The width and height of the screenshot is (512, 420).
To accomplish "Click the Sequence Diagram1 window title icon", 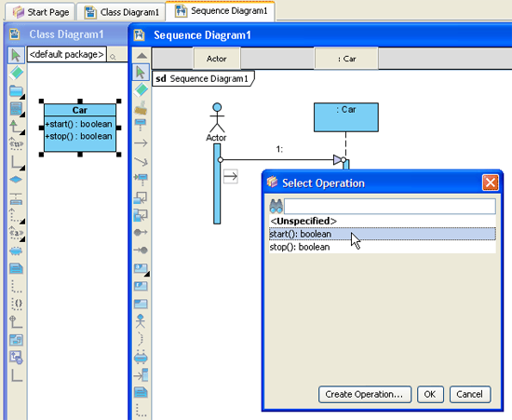I will 140,35.
